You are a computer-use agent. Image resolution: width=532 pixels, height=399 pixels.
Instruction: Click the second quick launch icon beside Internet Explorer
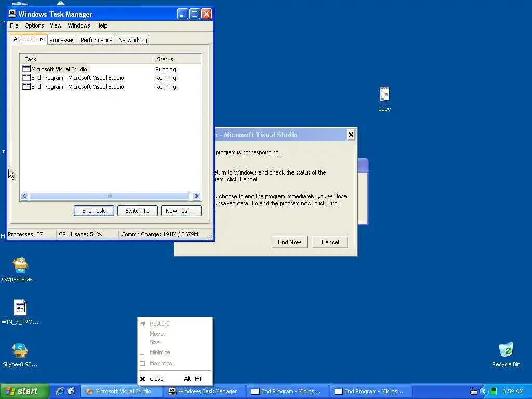[71, 391]
